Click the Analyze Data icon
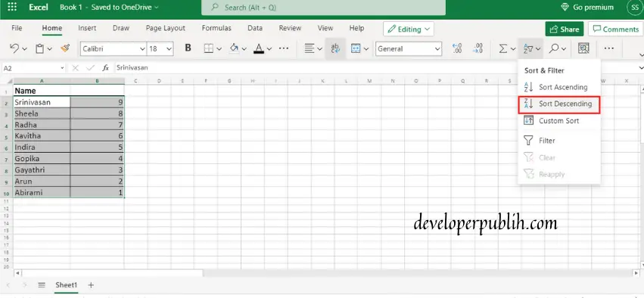Image resolution: width=644 pixels, height=298 pixels. click(583, 48)
